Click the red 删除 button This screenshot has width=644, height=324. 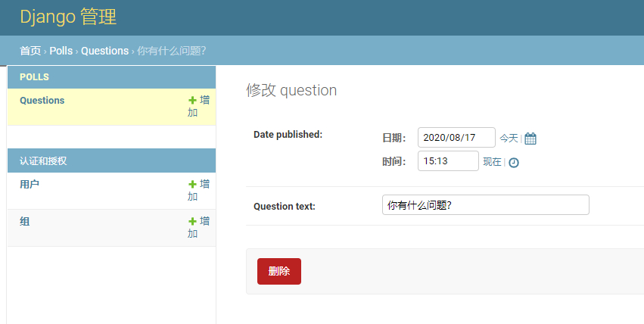[279, 271]
